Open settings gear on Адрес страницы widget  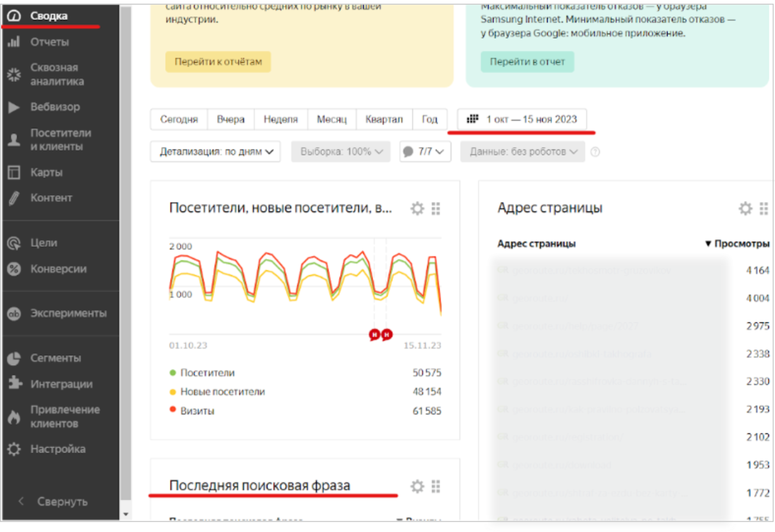coord(746,208)
